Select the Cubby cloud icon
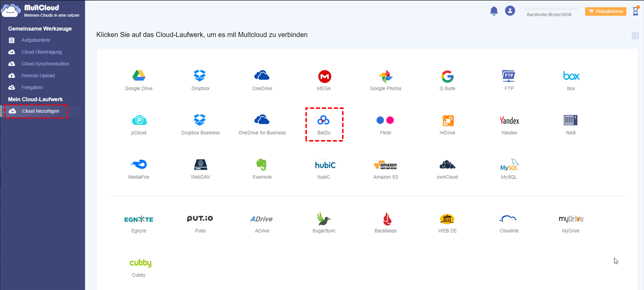Screen dimensions: 644x290 pyautogui.click(x=140, y=263)
